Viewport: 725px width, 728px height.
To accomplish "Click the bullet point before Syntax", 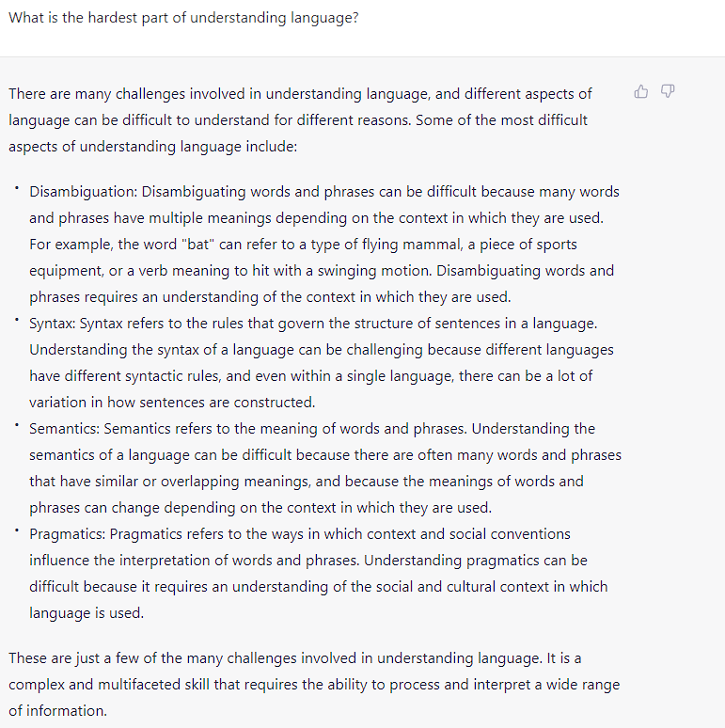I will pyautogui.click(x=16, y=320).
